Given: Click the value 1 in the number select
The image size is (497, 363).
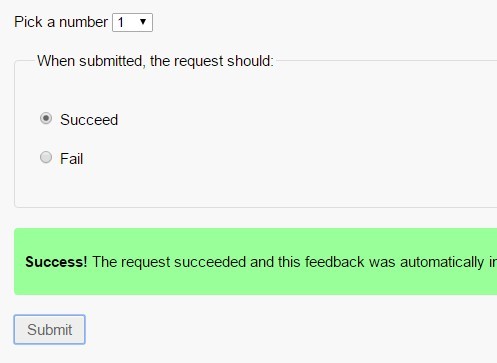Looking at the screenshot, I should (x=121, y=22).
